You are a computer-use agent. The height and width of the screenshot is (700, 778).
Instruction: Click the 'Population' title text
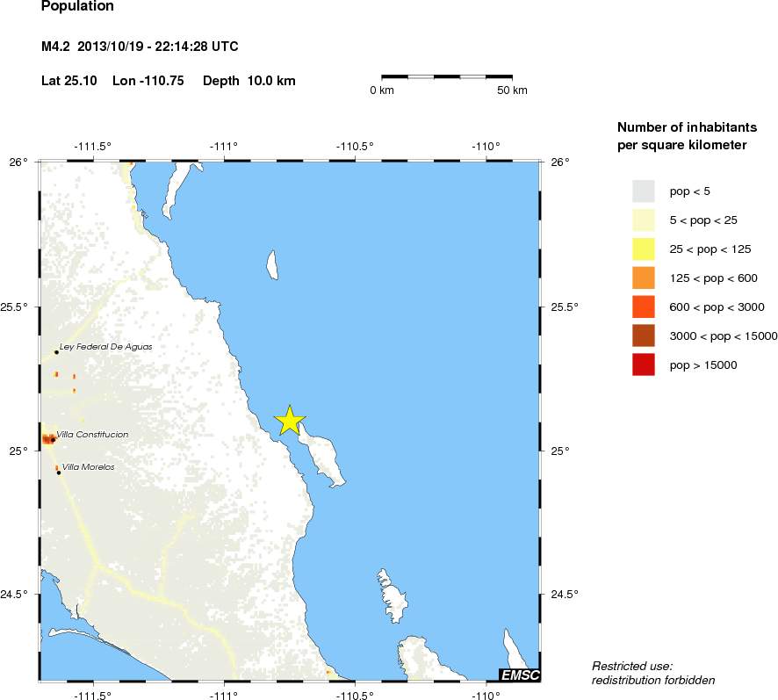coord(77,7)
